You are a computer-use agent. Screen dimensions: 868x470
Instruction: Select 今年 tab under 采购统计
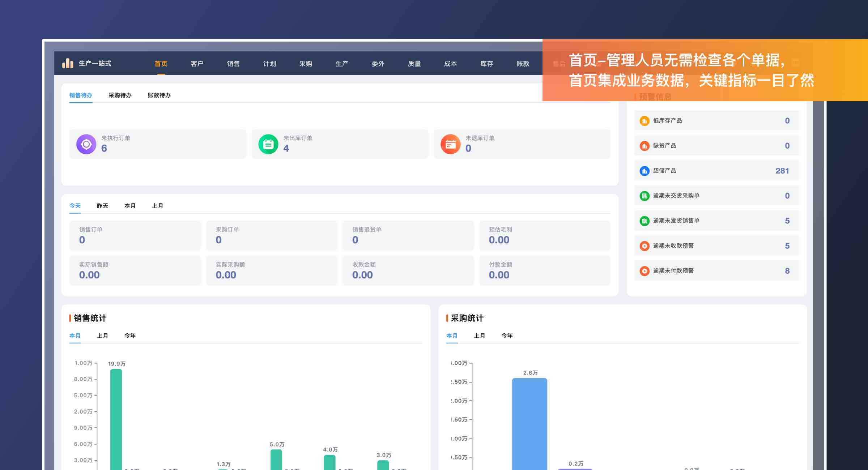click(507, 336)
